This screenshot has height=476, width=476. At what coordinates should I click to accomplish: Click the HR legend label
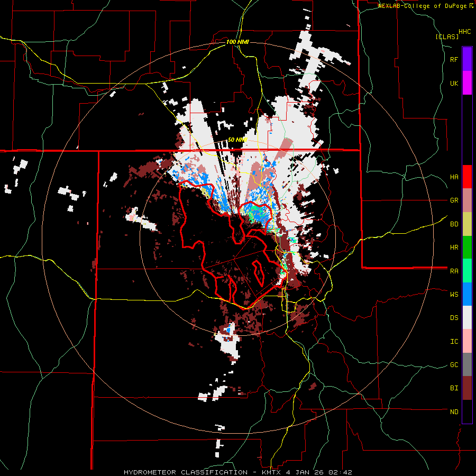(x=454, y=248)
